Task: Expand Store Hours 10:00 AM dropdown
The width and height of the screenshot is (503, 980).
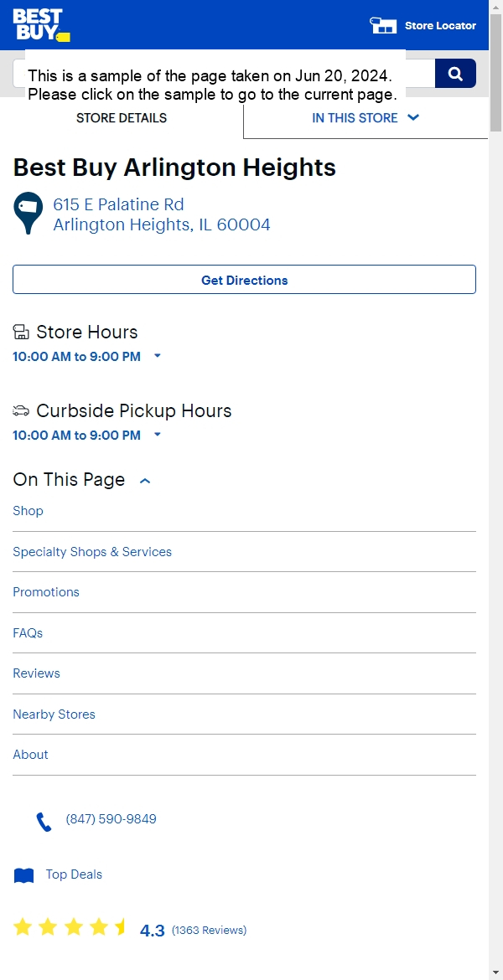Action: pos(157,356)
